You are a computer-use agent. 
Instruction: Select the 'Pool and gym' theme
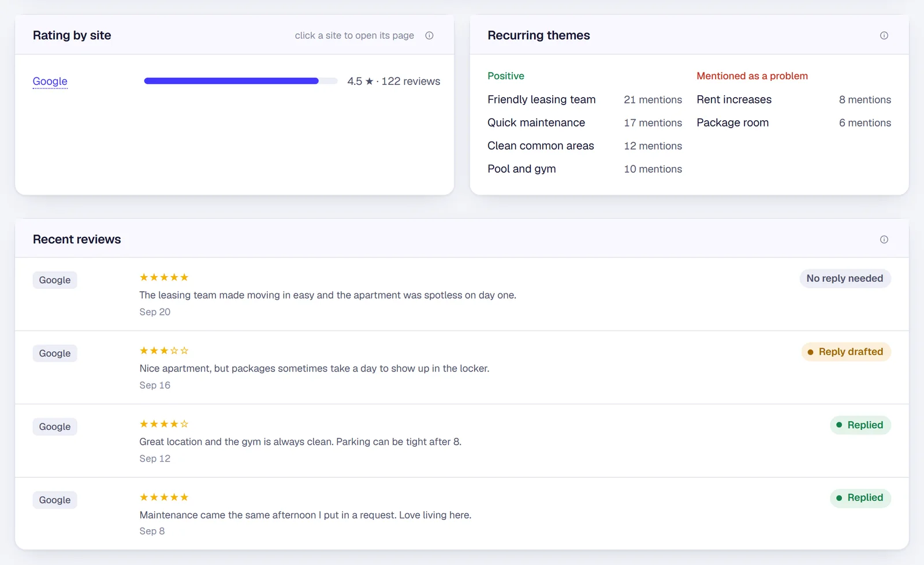tap(521, 169)
